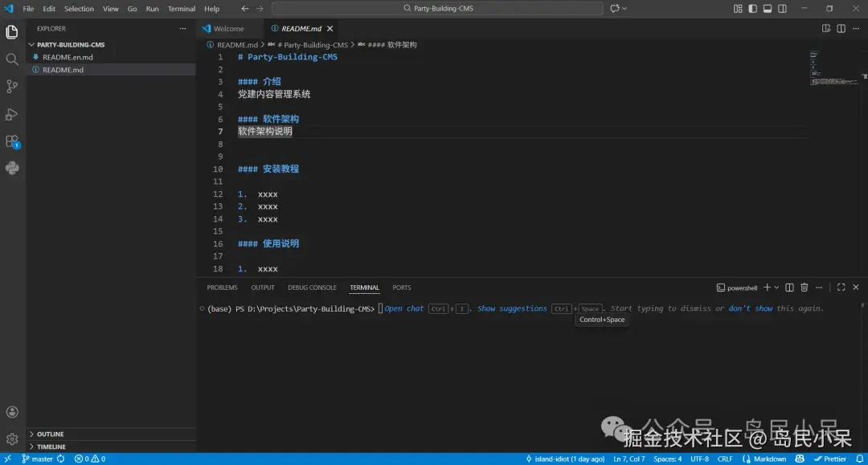868x465 pixels.
Task: Click Ln 7, Col 7 position indicator
Action: 628,459
